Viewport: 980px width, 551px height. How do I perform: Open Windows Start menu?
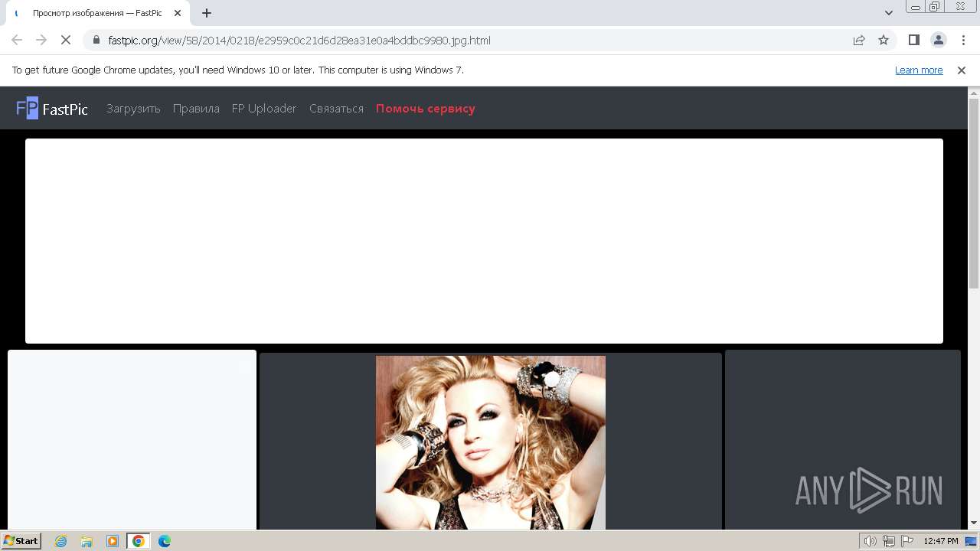click(x=21, y=541)
